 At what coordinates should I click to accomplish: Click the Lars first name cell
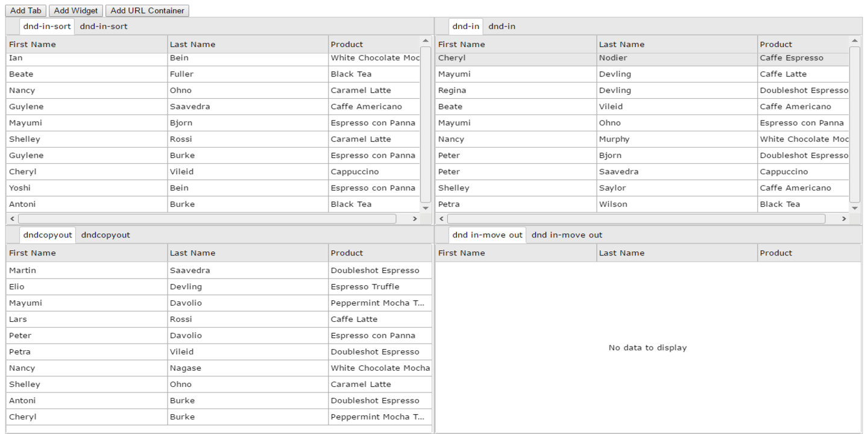coord(87,319)
